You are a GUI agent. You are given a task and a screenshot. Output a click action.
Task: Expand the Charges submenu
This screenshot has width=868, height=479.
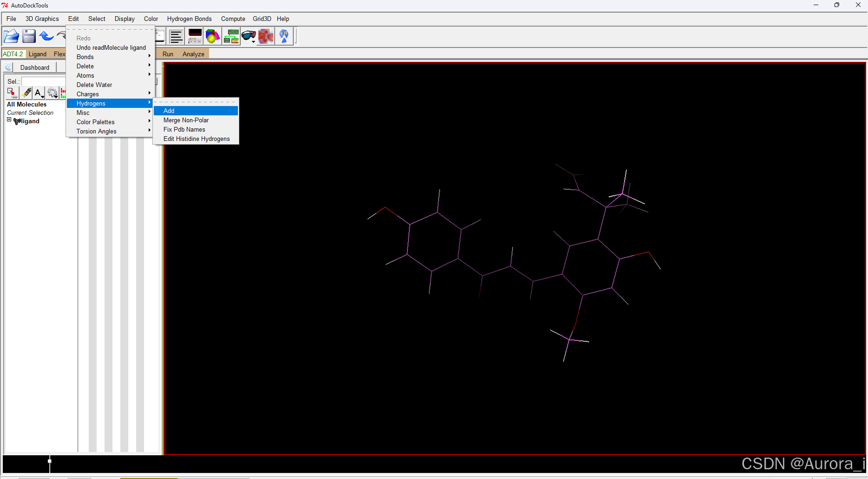tap(110, 94)
